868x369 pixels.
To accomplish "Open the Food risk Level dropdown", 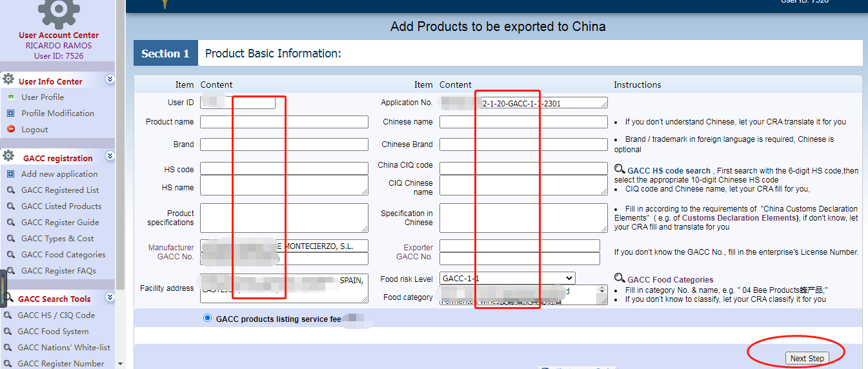I will [507, 278].
